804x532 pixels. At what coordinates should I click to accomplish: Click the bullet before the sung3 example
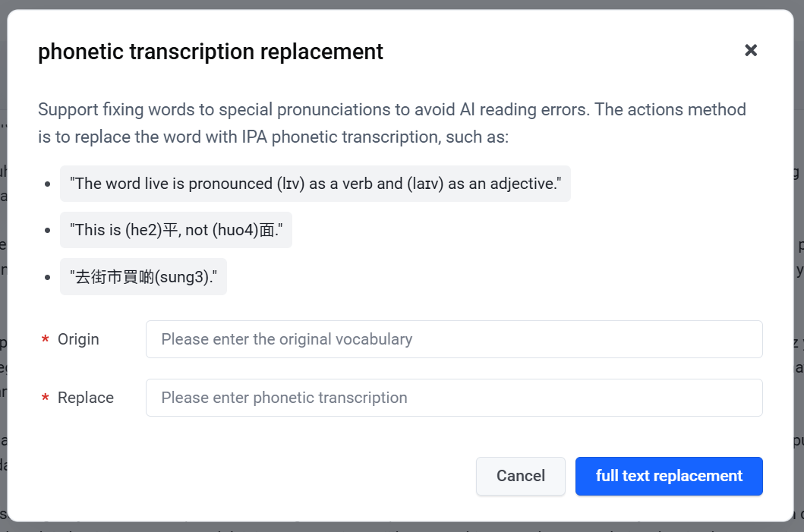pyautogui.click(x=48, y=277)
